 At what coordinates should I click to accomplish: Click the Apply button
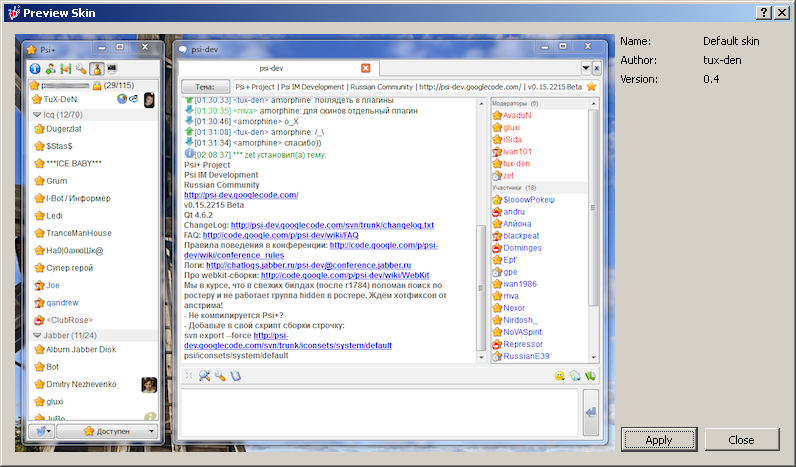658,439
